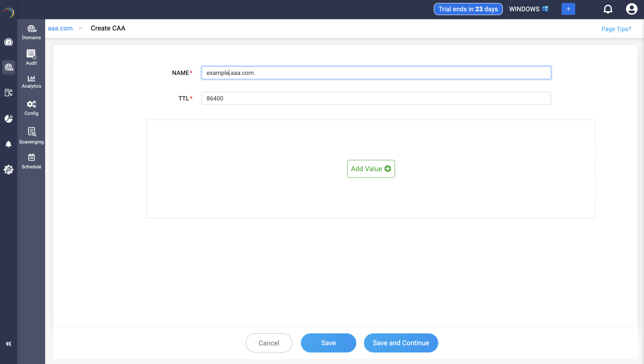644x364 pixels.
Task: Click the aaa.com. breadcrumb link
Action: [61, 28]
